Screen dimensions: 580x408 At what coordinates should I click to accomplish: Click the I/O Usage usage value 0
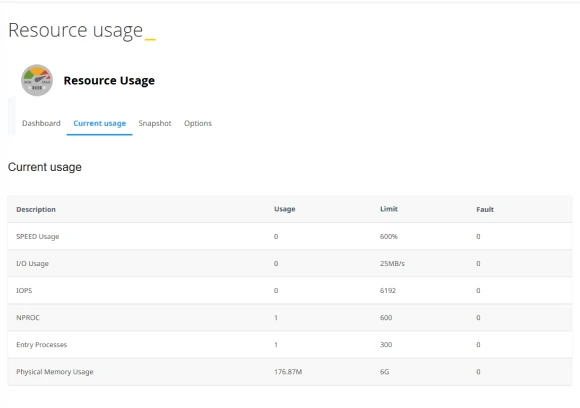point(276,263)
